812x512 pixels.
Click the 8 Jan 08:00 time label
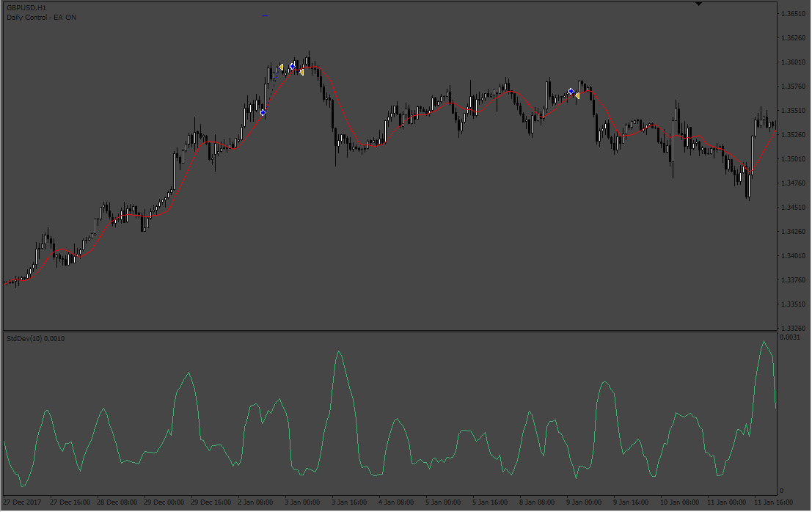click(x=537, y=502)
